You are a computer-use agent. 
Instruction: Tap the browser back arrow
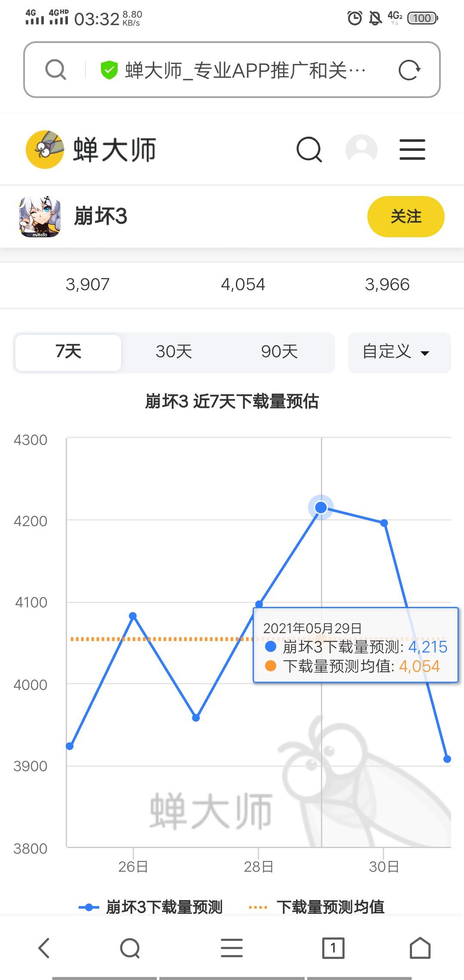tap(44, 948)
